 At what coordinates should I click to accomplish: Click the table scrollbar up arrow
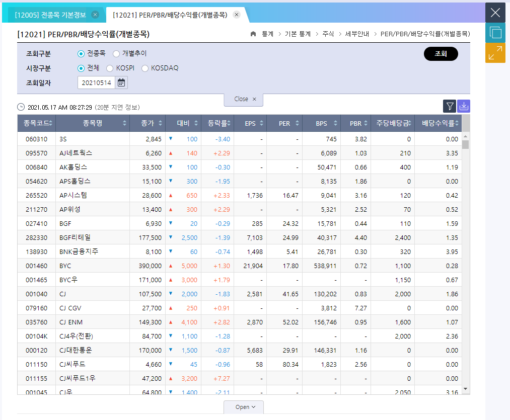(465, 136)
